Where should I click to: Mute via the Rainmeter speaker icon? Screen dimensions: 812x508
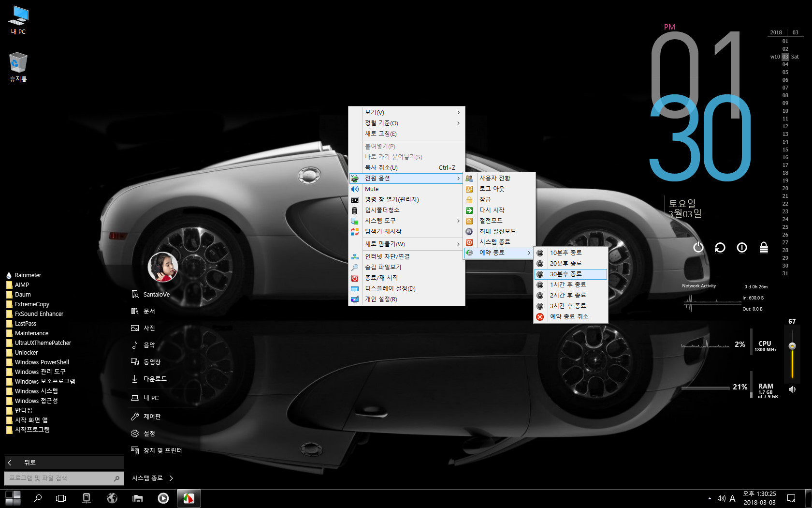pos(792,389)
